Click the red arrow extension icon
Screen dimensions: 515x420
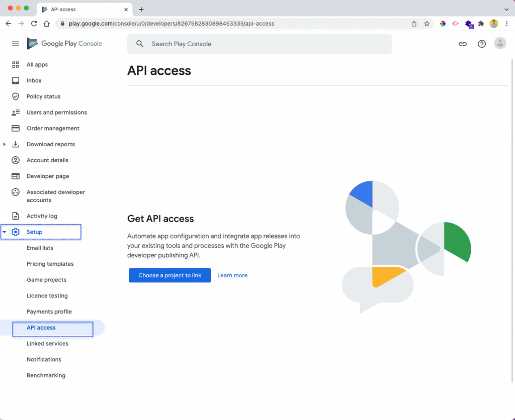click(x=455, y=24)
